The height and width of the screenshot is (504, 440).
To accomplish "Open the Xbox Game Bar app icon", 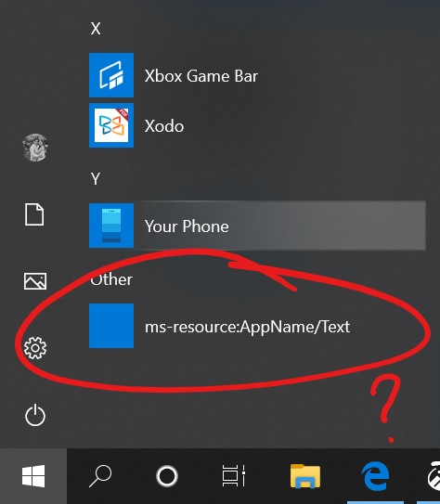I will click(111, 75).
